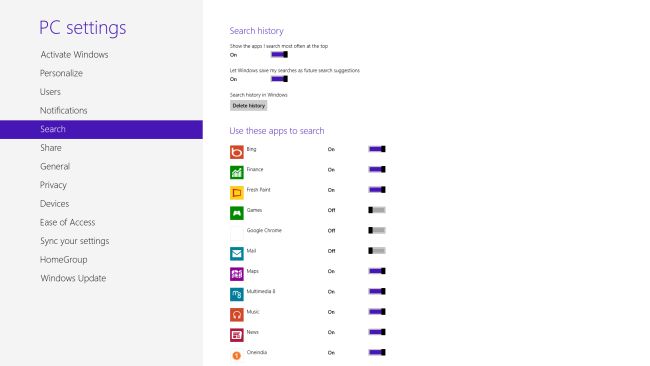
Task: Go to Ease of Access
Action: [68, 222]
